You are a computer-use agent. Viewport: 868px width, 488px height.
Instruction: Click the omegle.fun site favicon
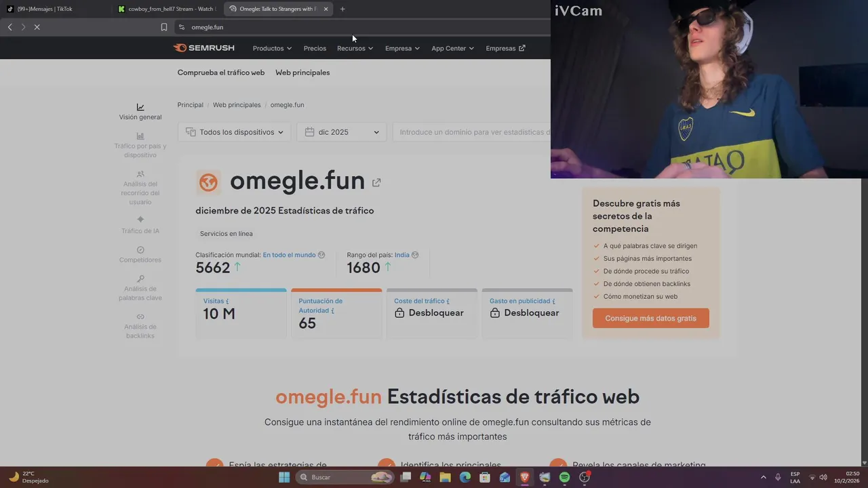point(208,182)
